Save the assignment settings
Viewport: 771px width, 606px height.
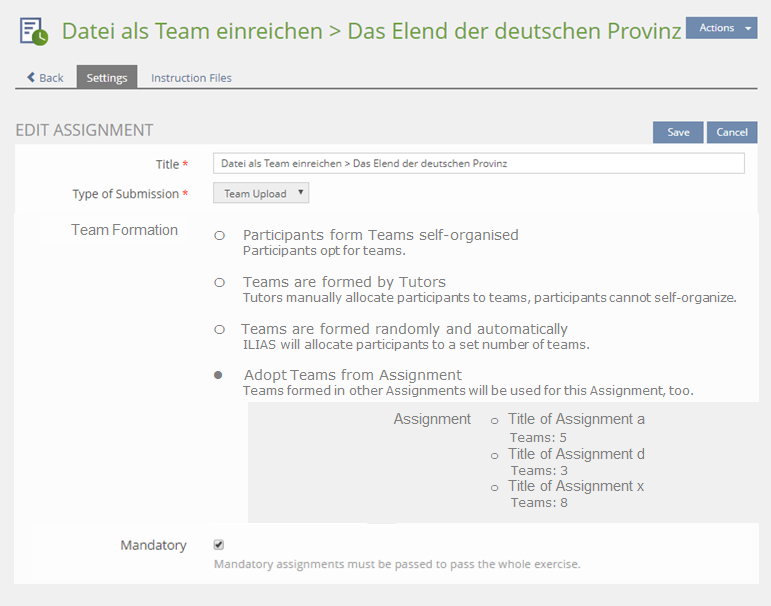(x=678, y=132)
